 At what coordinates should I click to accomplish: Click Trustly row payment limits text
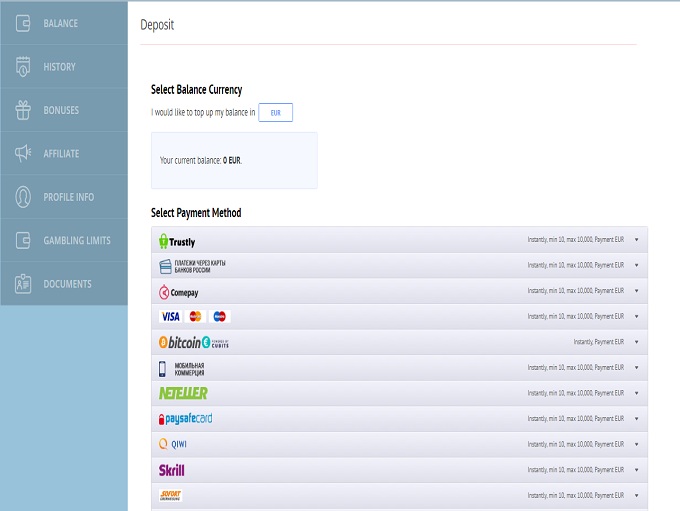pyautogui.click(x=576, y=239)
